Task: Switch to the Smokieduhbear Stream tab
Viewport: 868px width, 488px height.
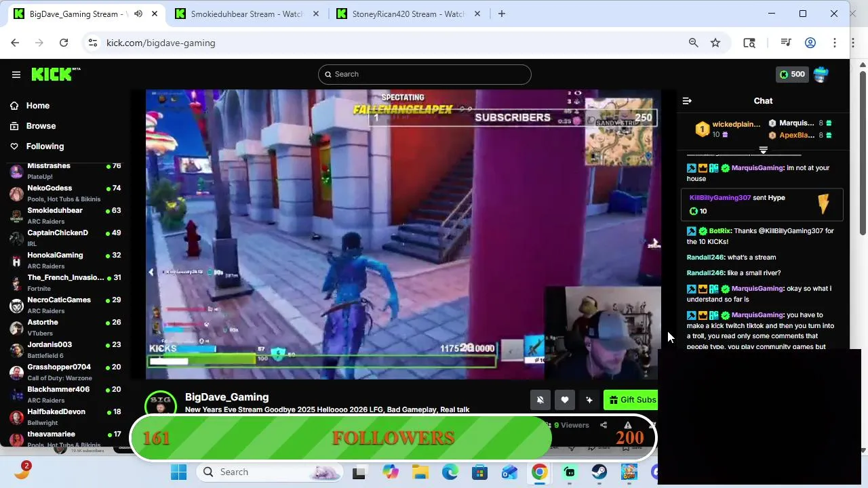Action: coord(246,14)
